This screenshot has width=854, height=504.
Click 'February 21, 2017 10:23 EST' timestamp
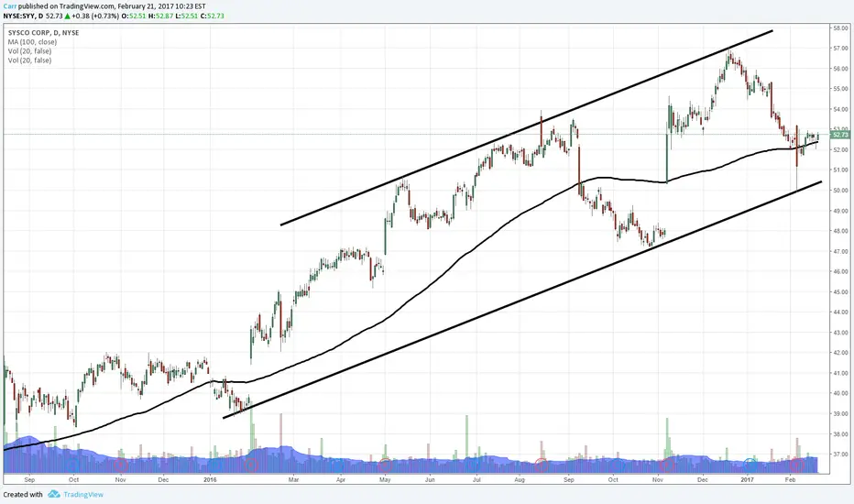pos(162,6)
